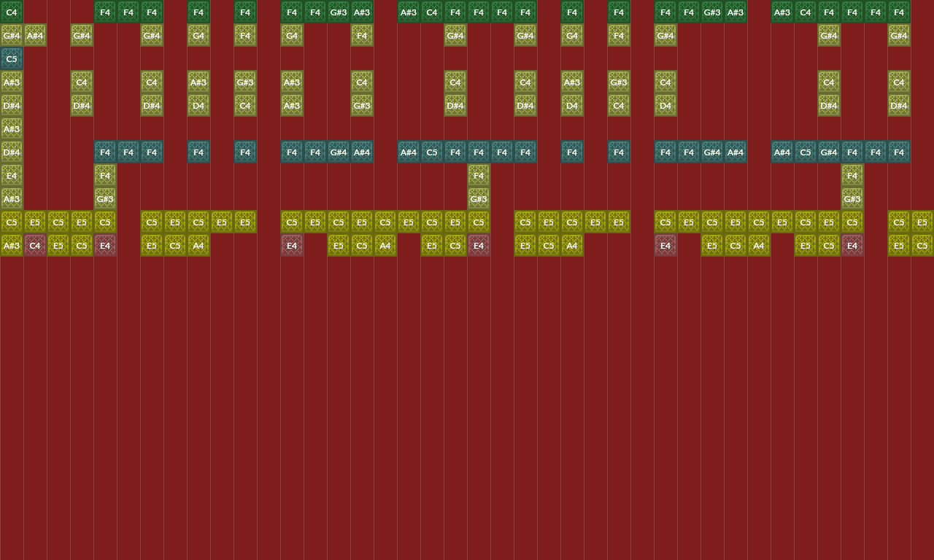Click the lone teal C5 note below G#4
The width and height of the screenshot is (934, 560).
[x=12, y=58]
